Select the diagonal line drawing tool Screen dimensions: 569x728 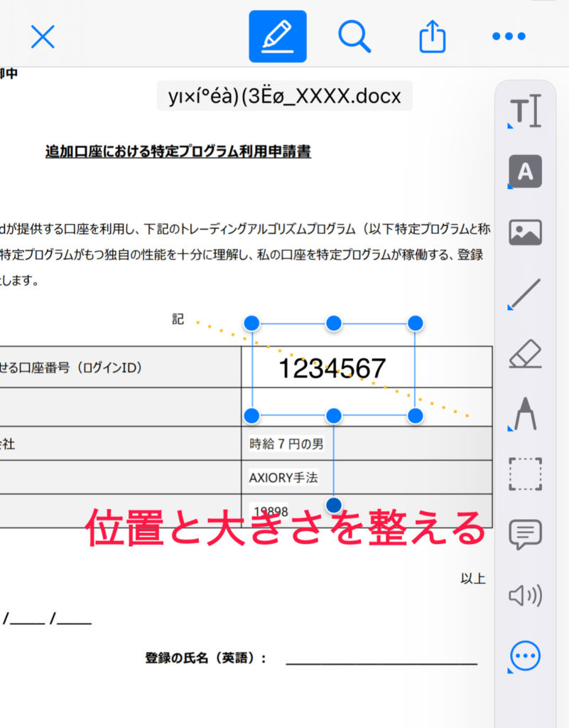coord(526,294)
